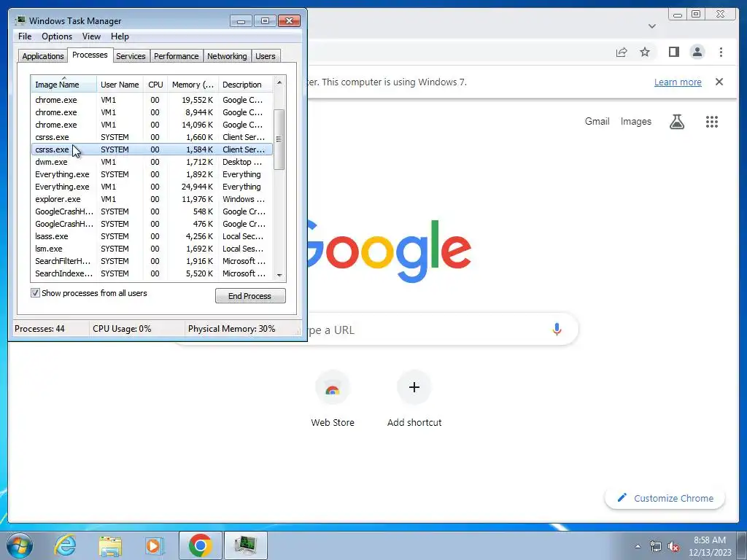Image resolution: width=747 pixels, height=560 pixels.
Task: Open the Google apps grid icon
Action: point(711,122)
